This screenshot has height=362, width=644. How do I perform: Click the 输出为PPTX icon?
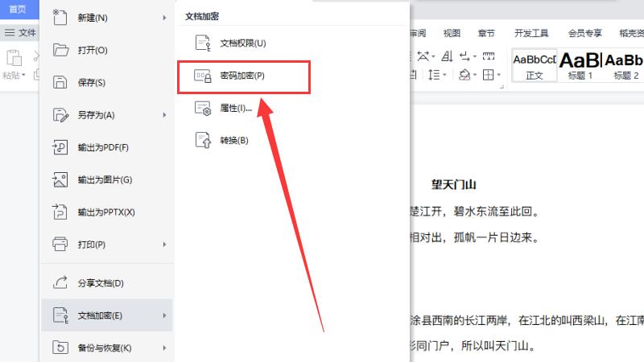point(60,212)
